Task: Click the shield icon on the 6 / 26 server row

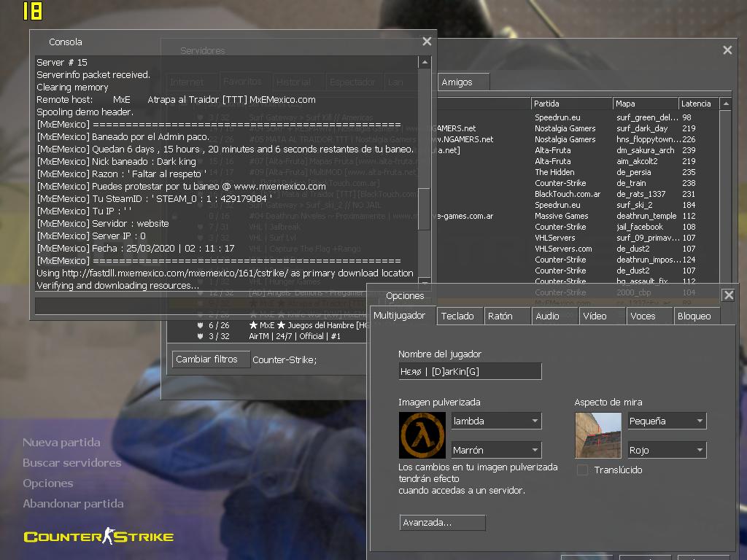Action: coord(200,325)
